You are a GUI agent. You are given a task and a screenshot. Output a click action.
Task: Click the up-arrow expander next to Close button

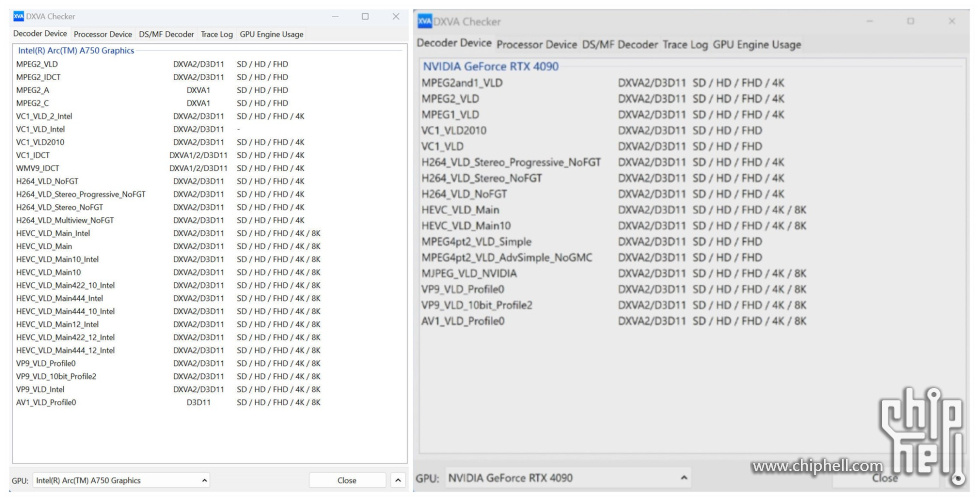[398, 480]
